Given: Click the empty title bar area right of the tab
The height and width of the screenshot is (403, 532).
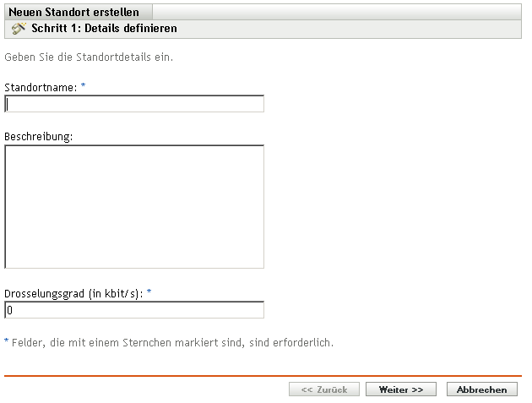Looking at the screenshot, I should 338,12.
